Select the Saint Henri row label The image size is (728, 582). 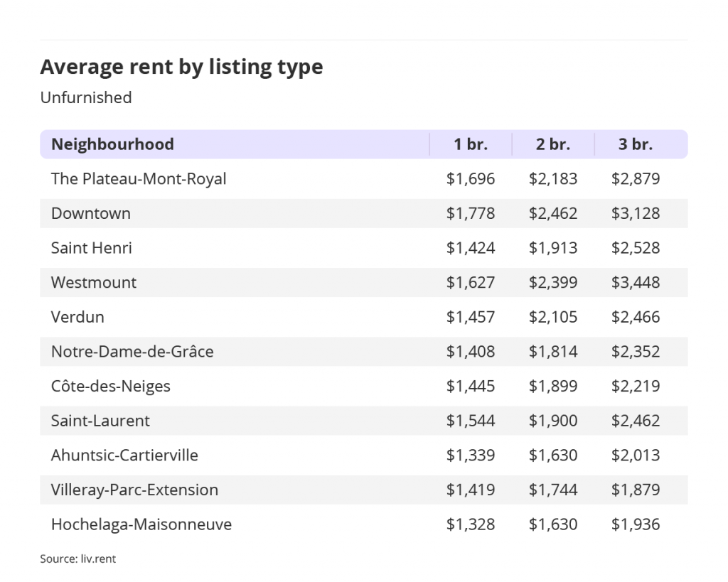pos(92,248)
